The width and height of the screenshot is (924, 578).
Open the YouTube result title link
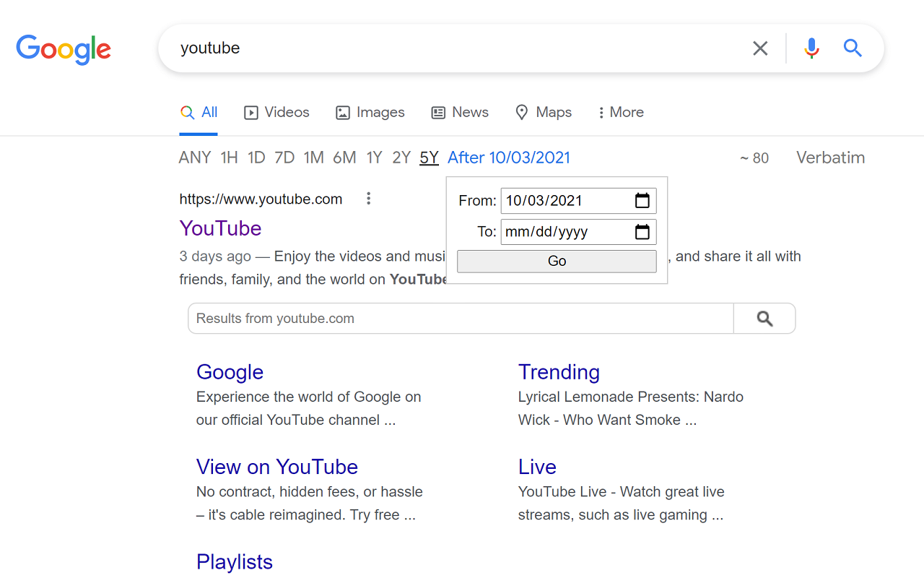pos(220,228)
